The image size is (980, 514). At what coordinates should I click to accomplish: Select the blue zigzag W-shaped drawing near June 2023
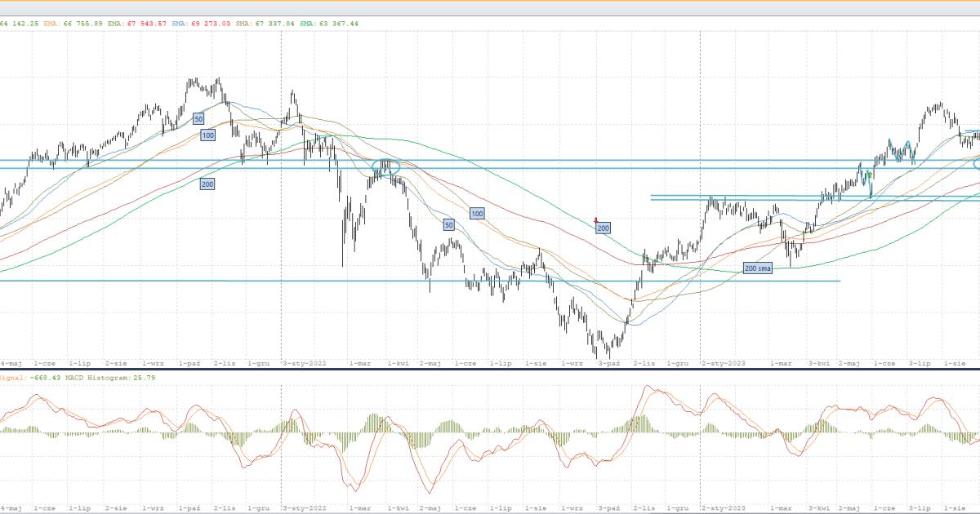click(x=899, y=152)
